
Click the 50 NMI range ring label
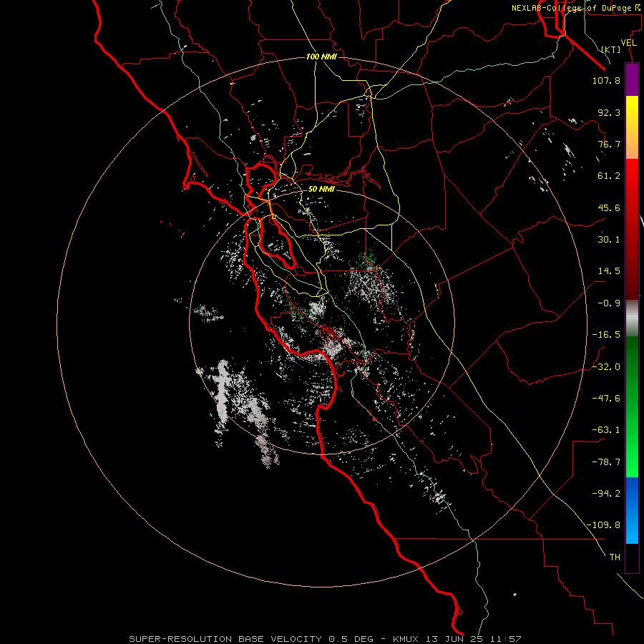[x=321, y=189]
